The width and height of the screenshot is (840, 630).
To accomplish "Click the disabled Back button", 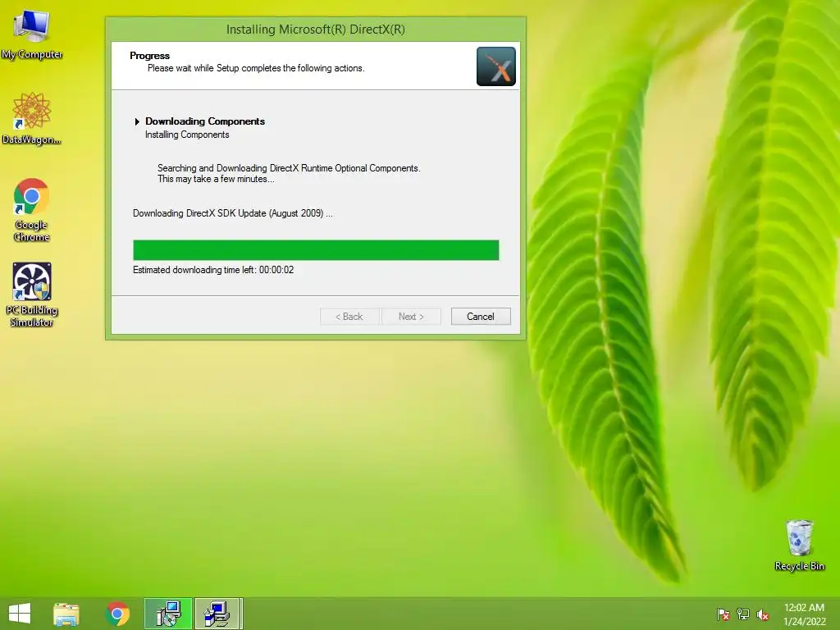I will click(349, 317).
